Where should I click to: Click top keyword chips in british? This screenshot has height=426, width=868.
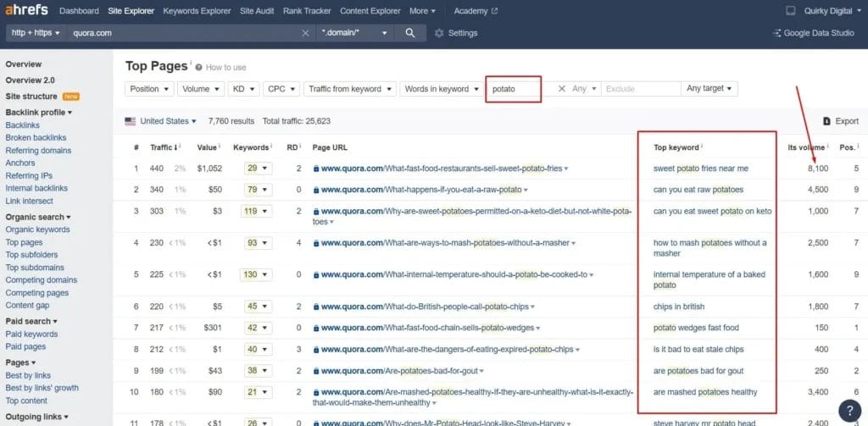click(x=679, y=307)
